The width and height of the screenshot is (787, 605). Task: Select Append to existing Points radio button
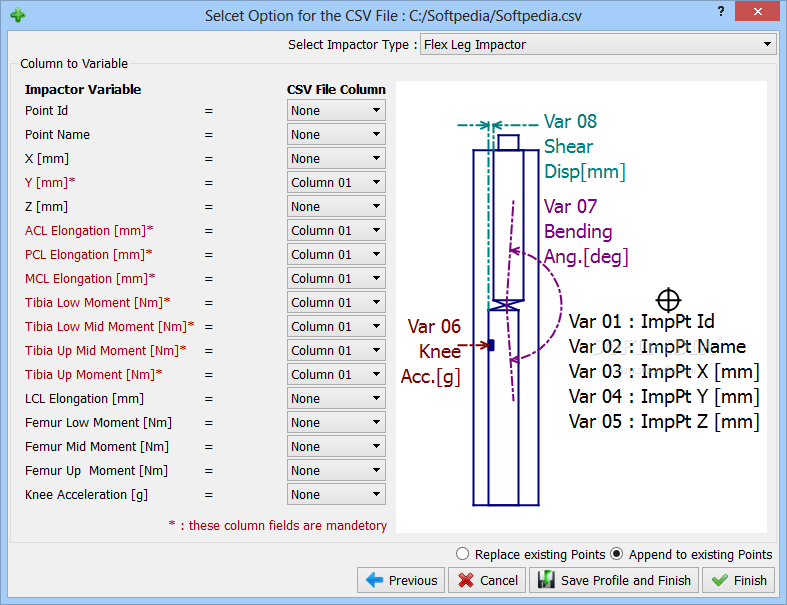point(616,554)
